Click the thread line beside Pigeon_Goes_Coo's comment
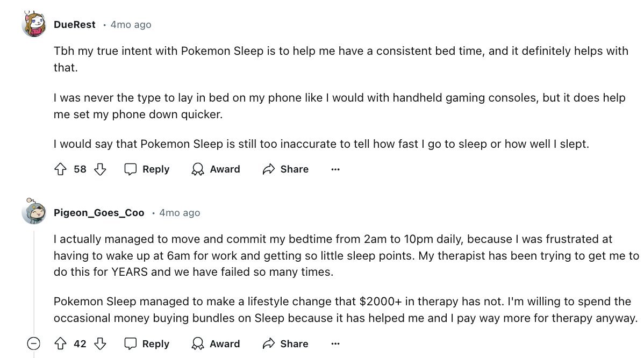 34,280
